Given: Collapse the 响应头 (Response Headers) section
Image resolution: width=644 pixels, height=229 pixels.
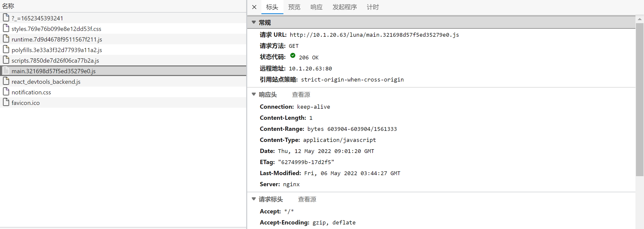Looking at the screenshot, I should (254, 94).
